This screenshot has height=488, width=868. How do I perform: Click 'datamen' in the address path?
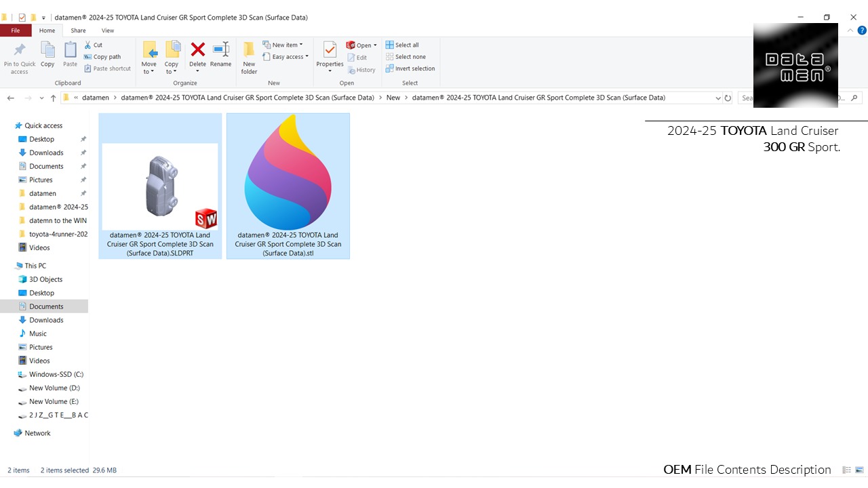96,98
